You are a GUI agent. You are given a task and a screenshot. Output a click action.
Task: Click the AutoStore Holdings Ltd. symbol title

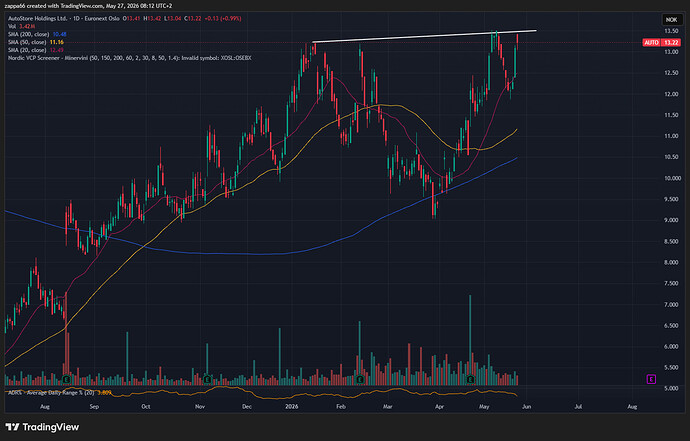(38, 18)
